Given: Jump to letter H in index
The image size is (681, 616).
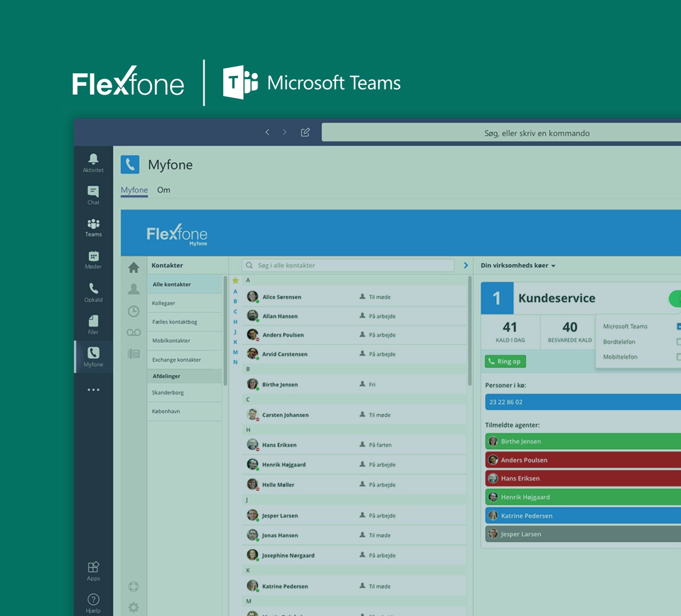Looking at the screenshot, I should coord(236,322).
